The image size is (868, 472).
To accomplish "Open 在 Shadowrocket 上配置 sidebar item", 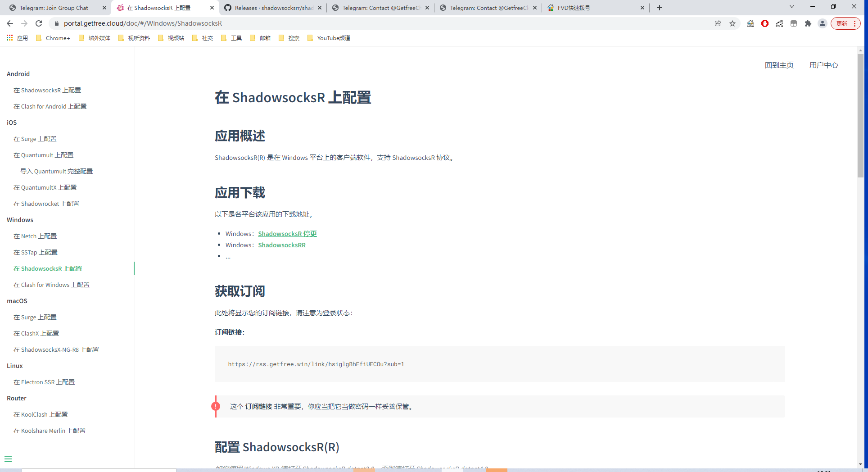I will coord(46,204).
